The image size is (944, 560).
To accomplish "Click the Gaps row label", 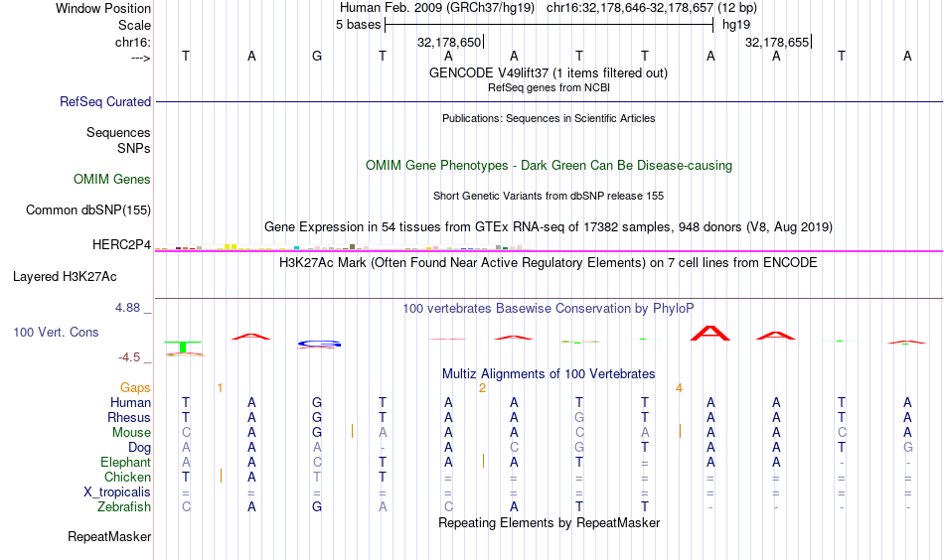I will point(135,388).
